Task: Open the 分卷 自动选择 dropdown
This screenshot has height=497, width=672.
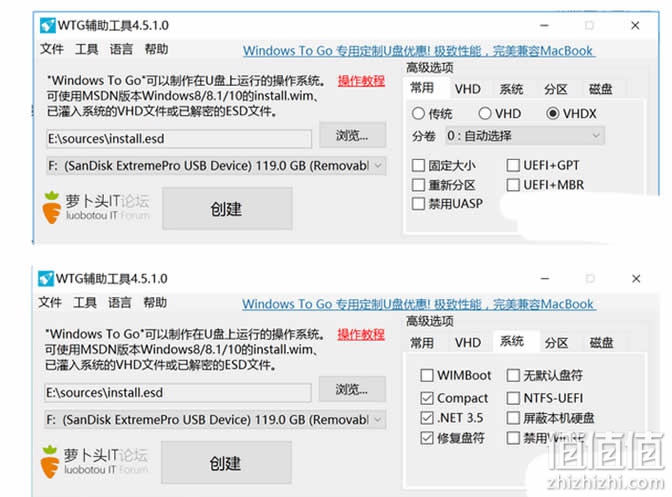Action: tap(525, 136)
